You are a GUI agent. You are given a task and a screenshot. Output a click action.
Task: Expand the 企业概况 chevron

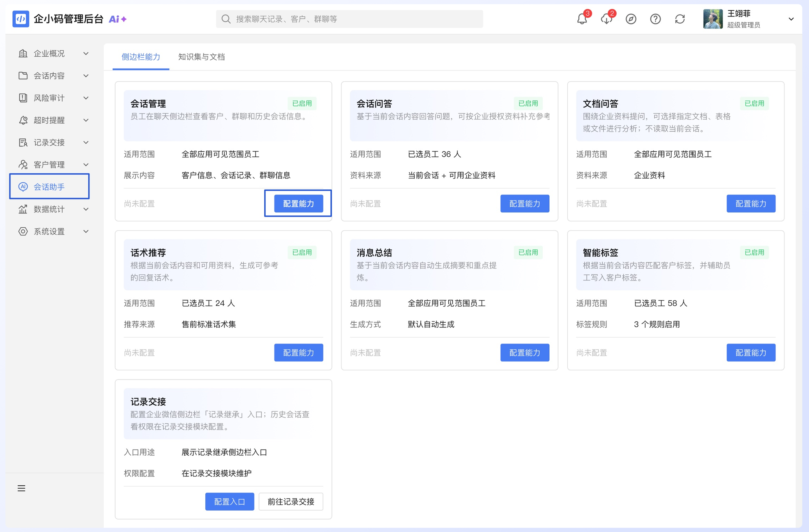click(86, 53)
